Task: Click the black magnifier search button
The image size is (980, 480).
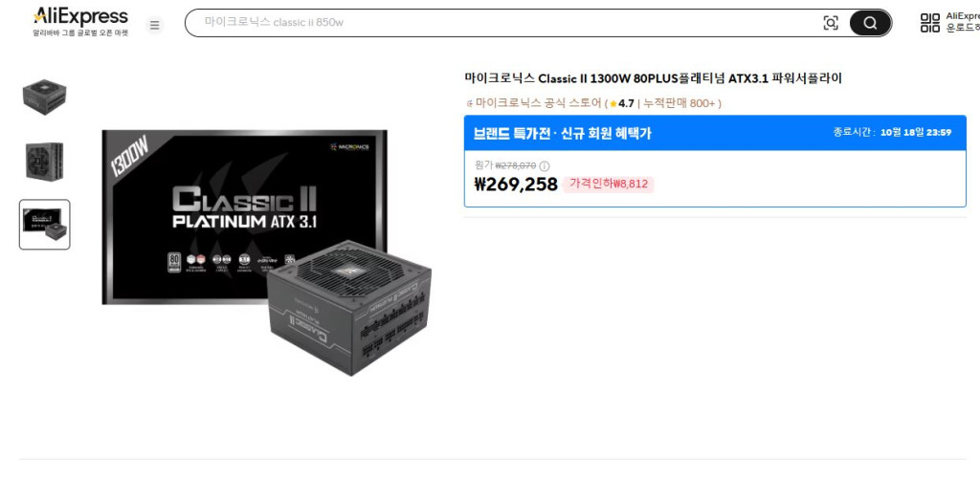Action: tap(870, 23)
